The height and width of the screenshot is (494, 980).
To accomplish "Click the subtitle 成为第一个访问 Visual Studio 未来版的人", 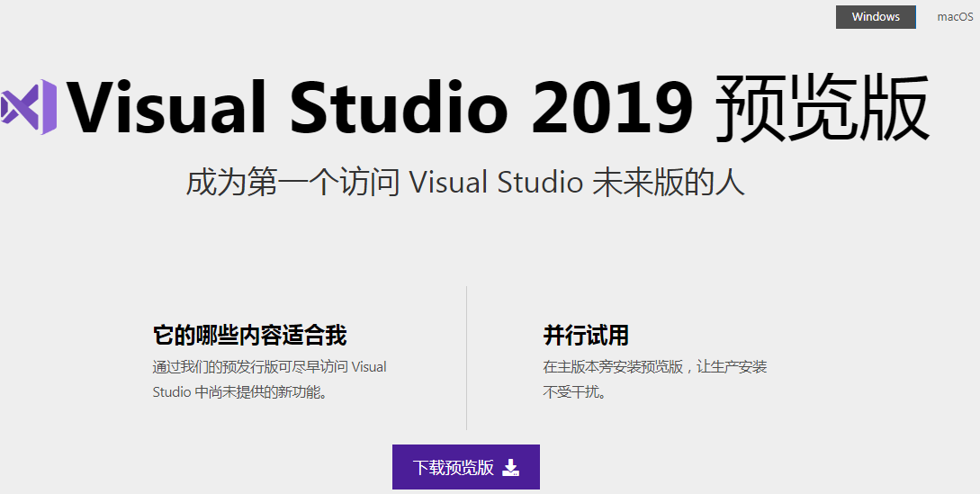I will pos(465,183).
